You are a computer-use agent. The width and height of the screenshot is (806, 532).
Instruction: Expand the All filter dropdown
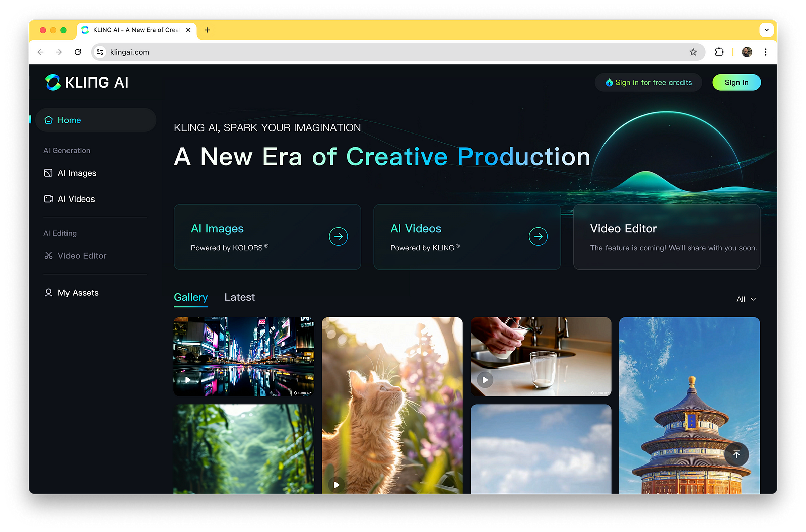[746, 299]
